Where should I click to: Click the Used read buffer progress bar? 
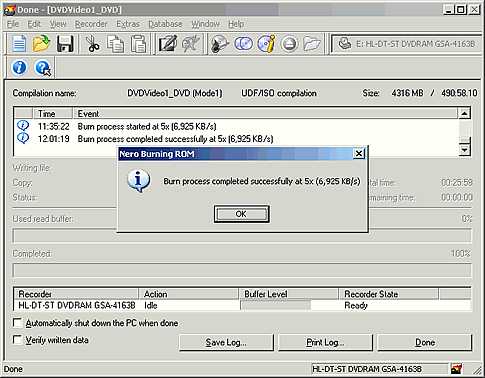[x=242, y=235]
